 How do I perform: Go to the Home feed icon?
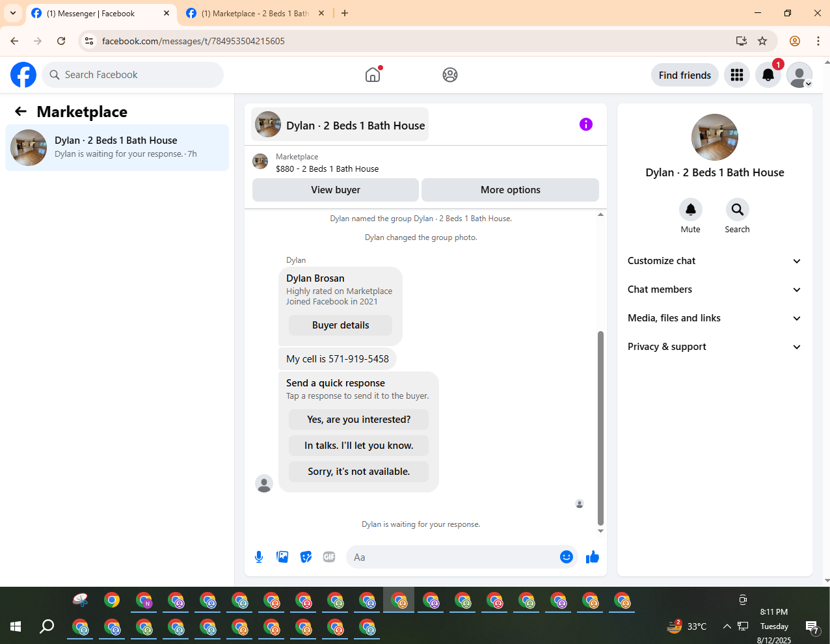373,75
